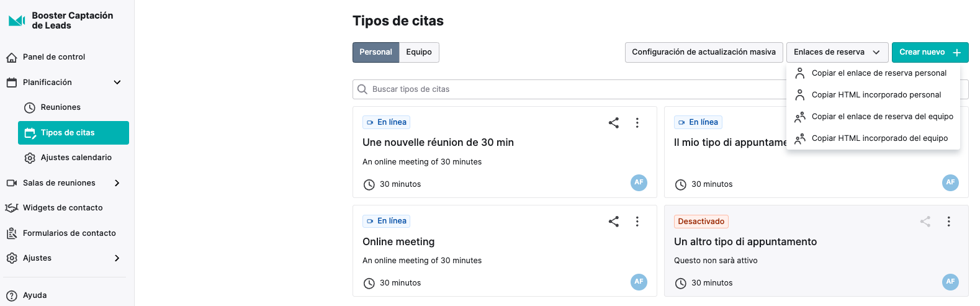Share the 'Une nouvelle réunion de 30 min' card
This screenshot has width=980, height=306.
point(614,123)
